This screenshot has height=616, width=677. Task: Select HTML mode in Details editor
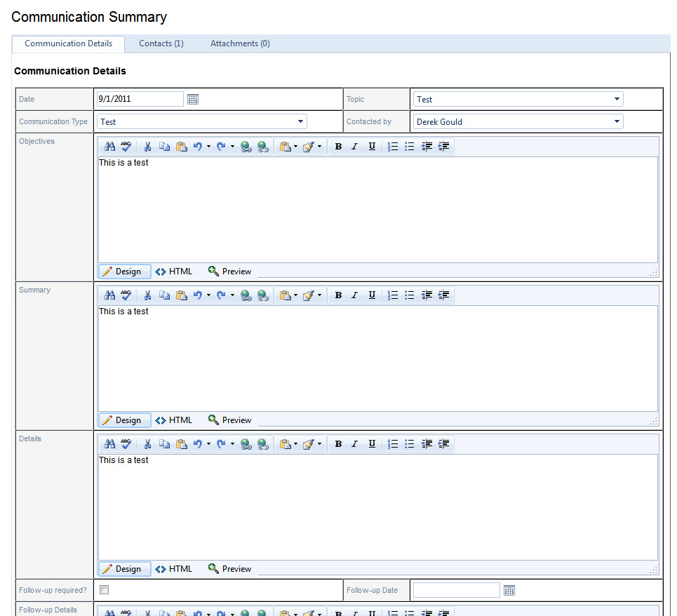(173, 569)
